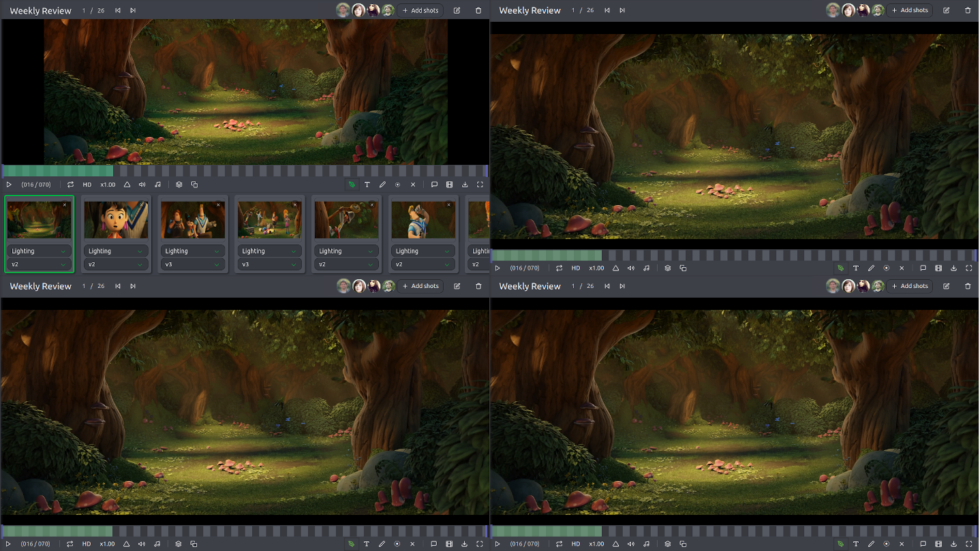Click the timeline progress bar in top-right player
This screenshot has width=980, height=551.
(x=734, y=255)
